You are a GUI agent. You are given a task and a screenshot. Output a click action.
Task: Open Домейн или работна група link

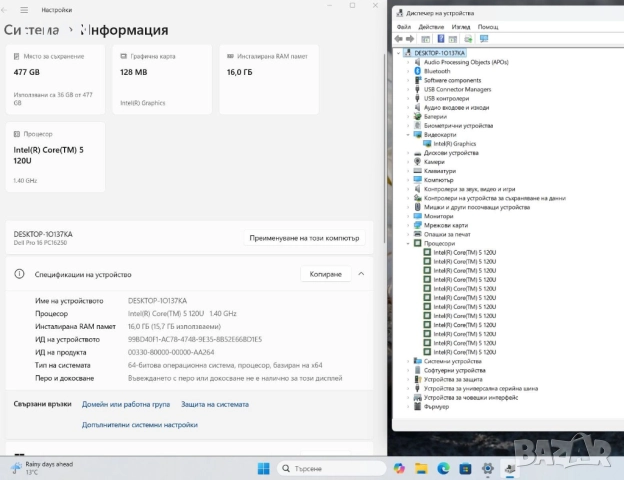coord(126,404)
